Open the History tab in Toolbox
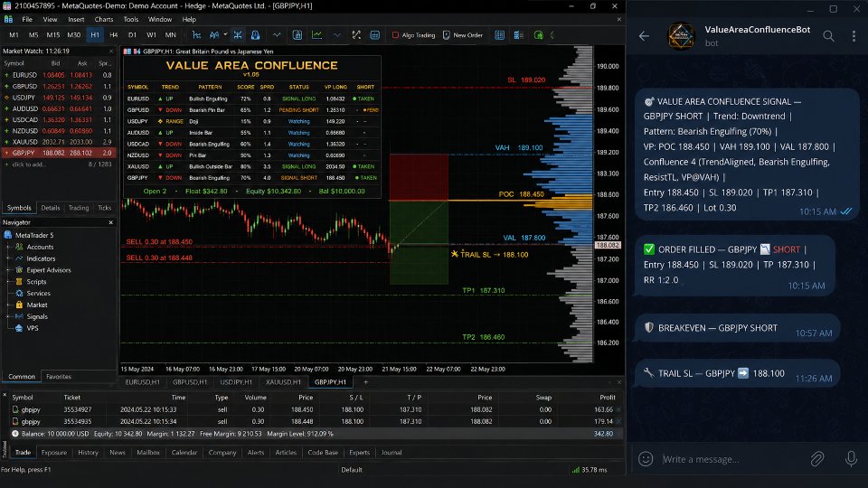 point(88,453)
